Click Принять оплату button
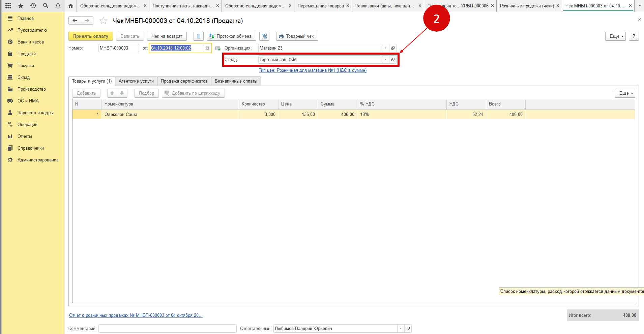Viewport: 644px width, 334px height. click(91, 36)
